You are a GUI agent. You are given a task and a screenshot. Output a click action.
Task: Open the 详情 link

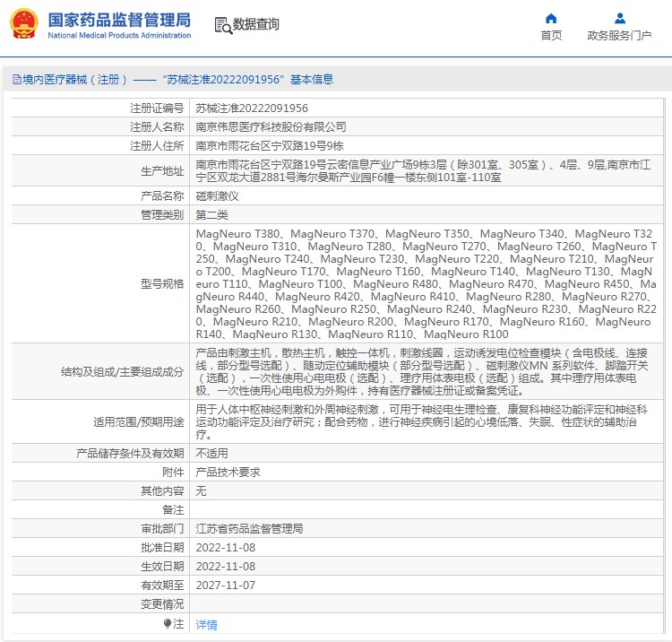207,625
